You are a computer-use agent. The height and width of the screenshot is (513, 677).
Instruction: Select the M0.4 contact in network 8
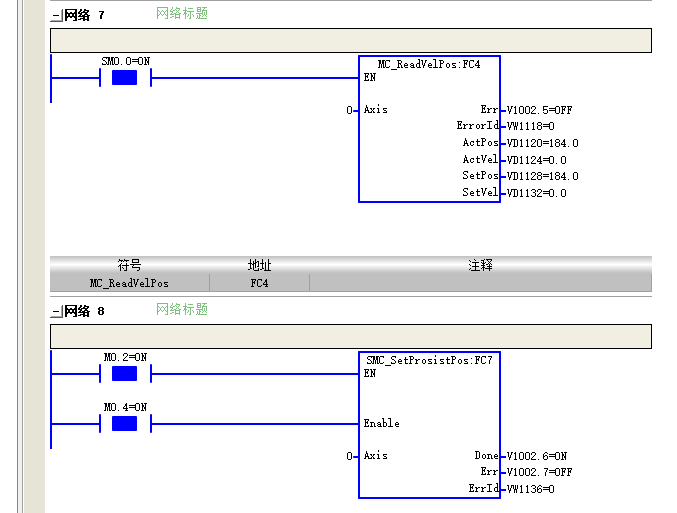tap(125, 424)
